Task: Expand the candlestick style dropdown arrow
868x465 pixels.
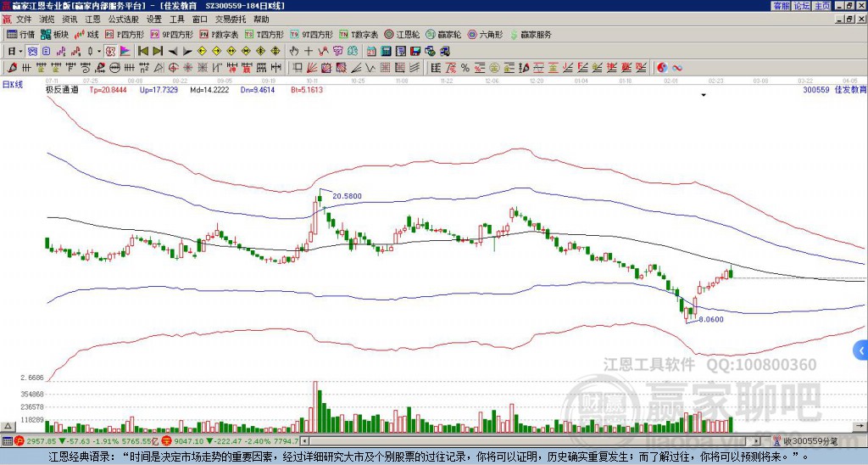Action: (99, 52)
